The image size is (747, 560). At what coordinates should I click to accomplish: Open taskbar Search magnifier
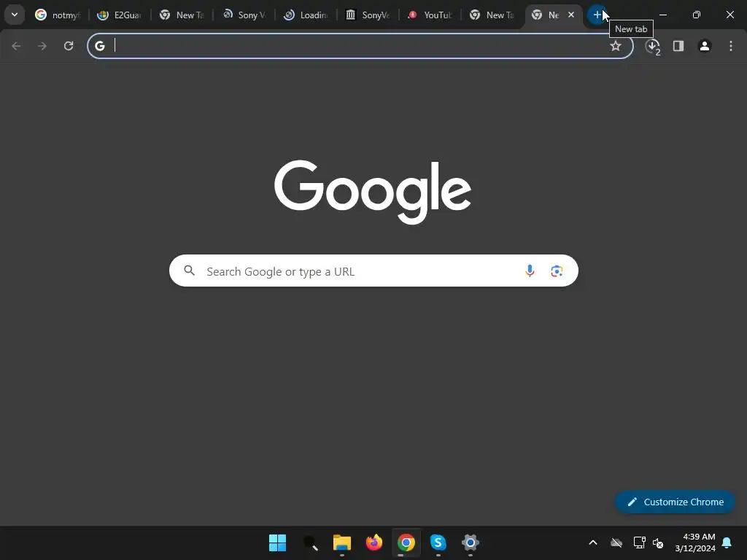click(309, 542)
